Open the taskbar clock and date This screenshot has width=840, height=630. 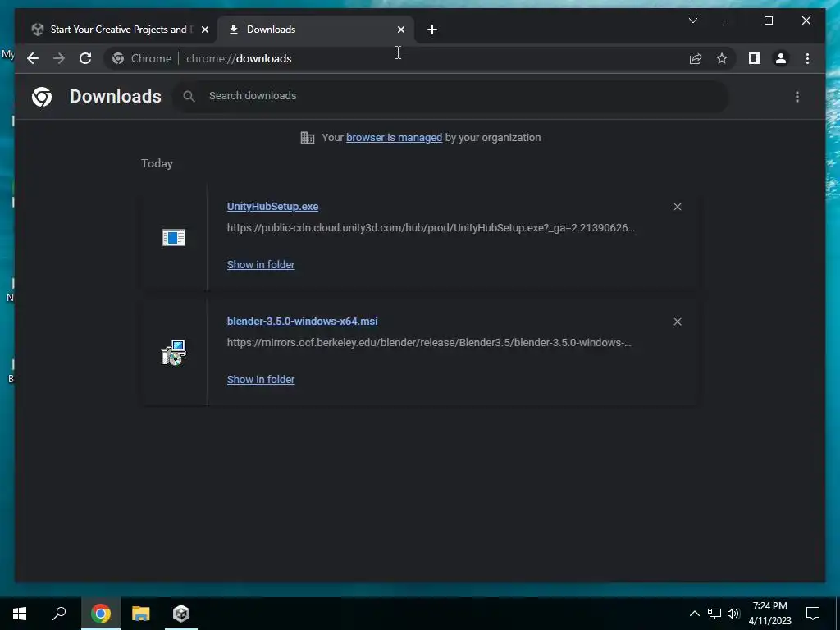769,614
